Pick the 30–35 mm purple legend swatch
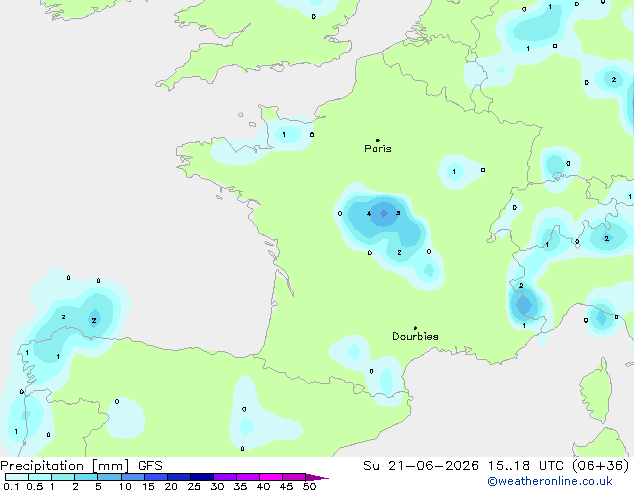Image resolution: width=634 pixels, height=490 pixels. 225,477
